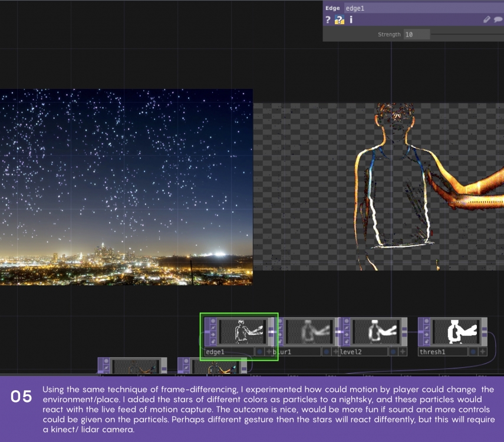Click the Strength slider track
The width and height of the screenshot is (504, 442).
point(466,35)
